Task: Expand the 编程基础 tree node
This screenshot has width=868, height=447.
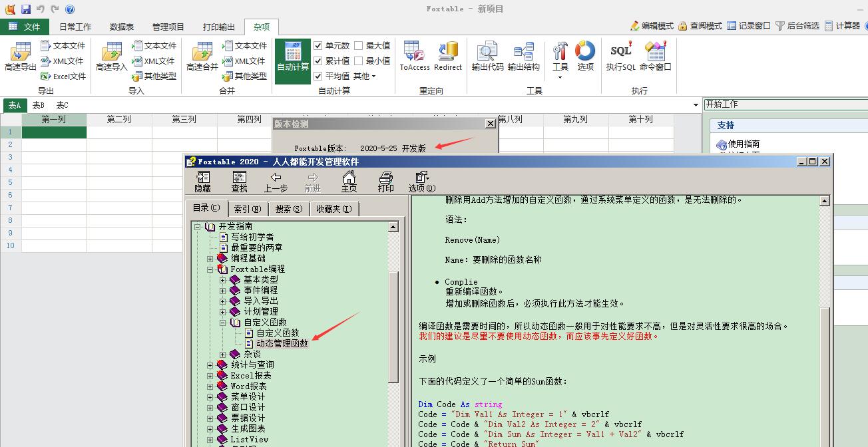Action: click(x=210, y=258)
